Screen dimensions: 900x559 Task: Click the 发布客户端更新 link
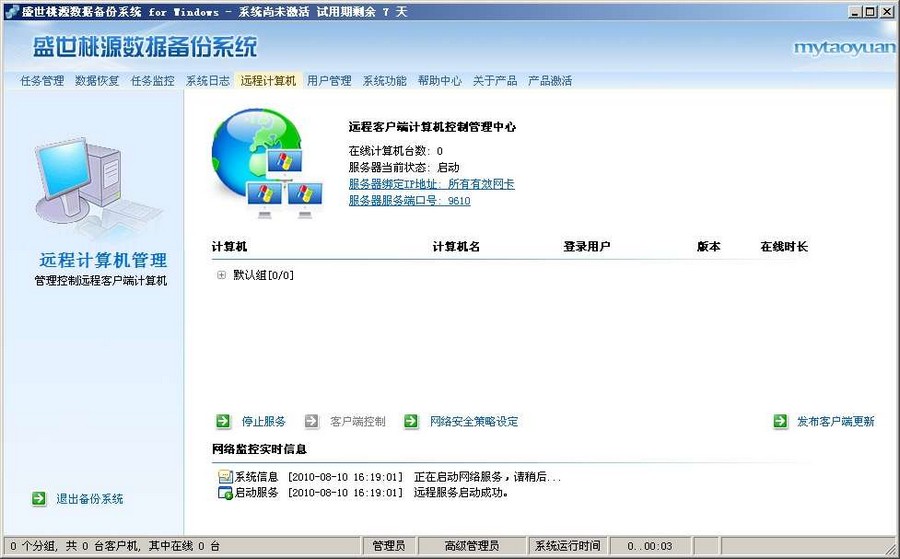[x=836, y=421]
